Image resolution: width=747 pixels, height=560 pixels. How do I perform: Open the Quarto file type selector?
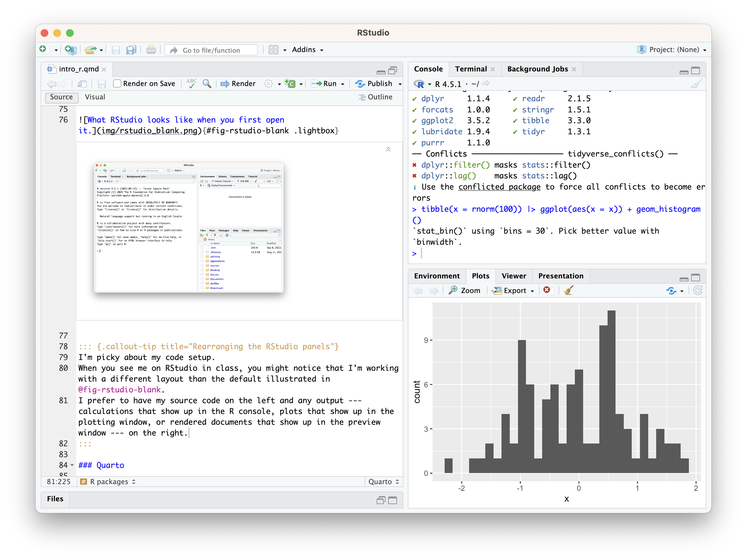[384, 482]
